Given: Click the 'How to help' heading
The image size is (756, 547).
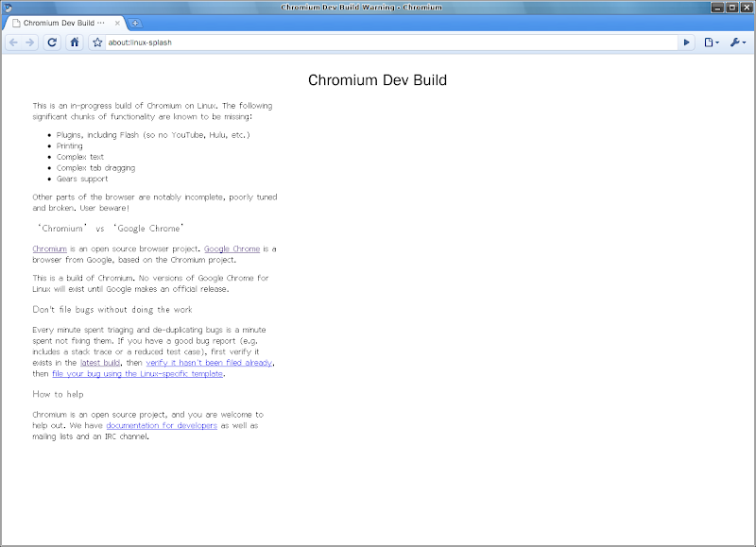Looking at the screenshot, I should click(58, 394).
